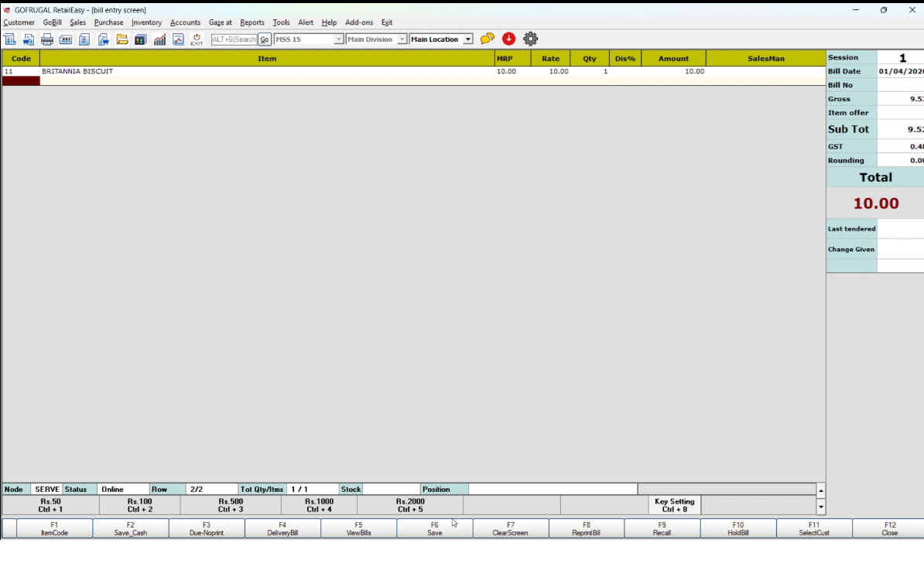Viewport: 924px width, 584px height.
Task: Click the barcode label icon in toolbar
Action: click(66, 39)
